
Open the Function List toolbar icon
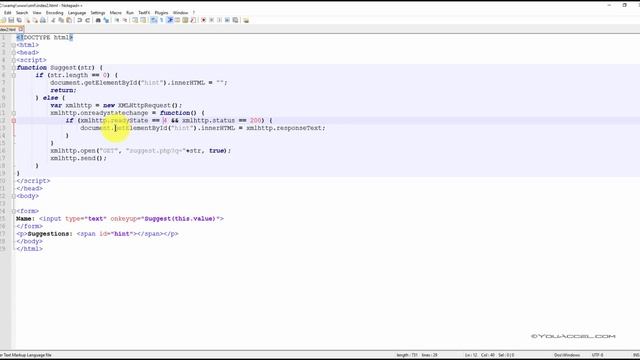pos(193,20)
